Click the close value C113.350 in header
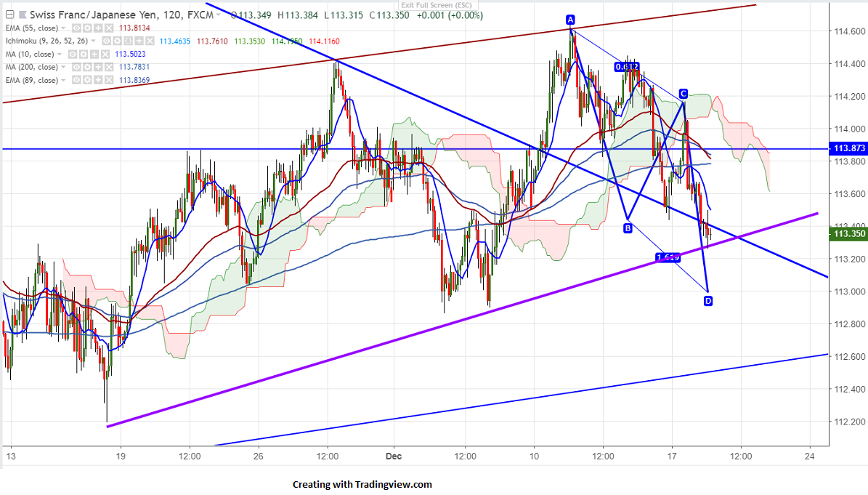This screenshot has height=495, width=868. [389, 15]
